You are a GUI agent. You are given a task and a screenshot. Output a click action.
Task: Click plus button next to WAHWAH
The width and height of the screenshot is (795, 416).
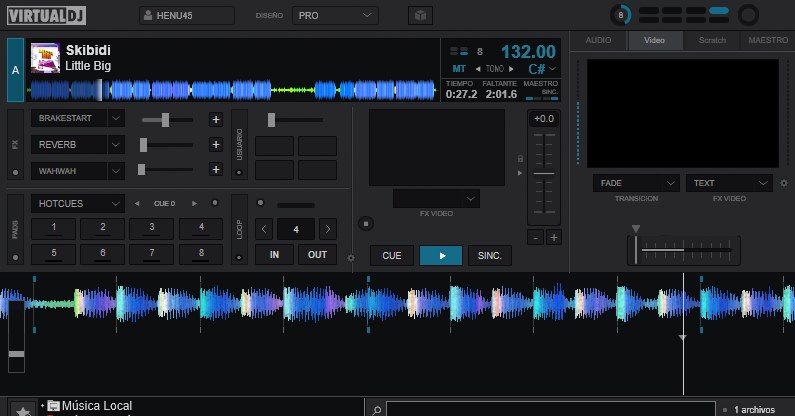click(216, 169)
